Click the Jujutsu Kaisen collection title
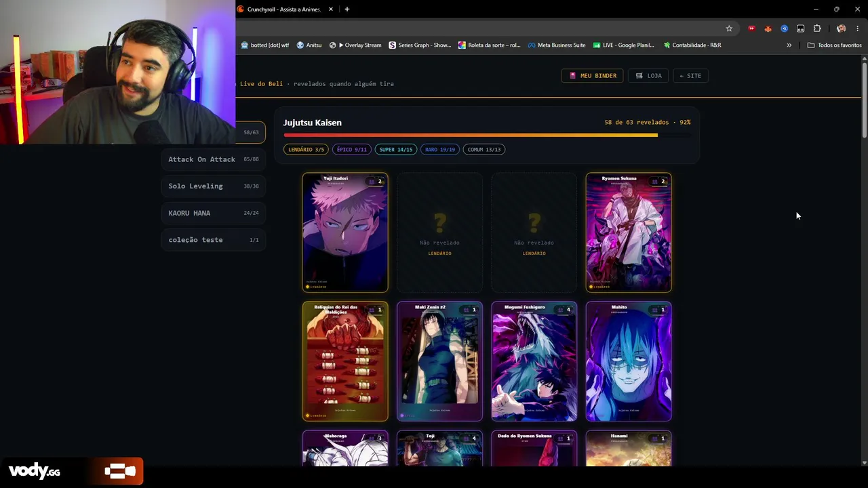 coord(313,123)
